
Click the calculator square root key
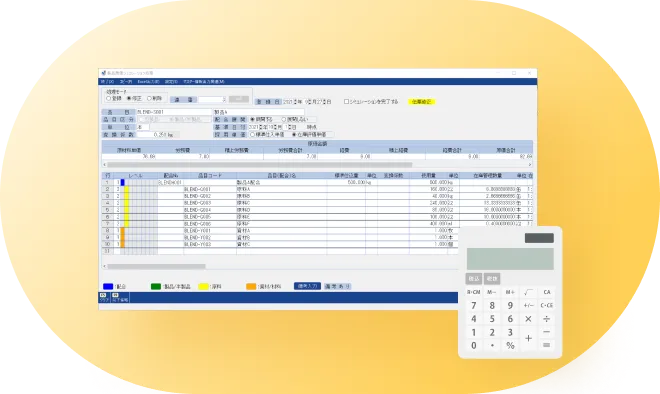[x=528, y=292]
